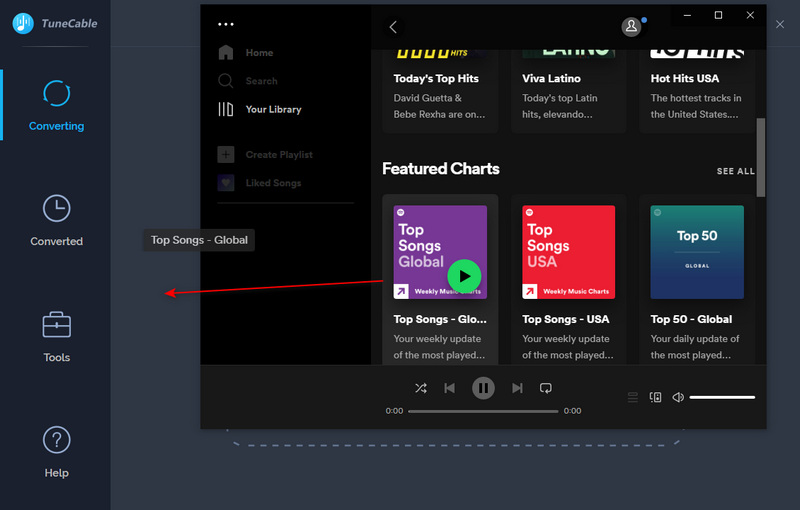Open the Top Songs USA cover
The width and height of the screenshot is (800, 510).
point(568,252)
